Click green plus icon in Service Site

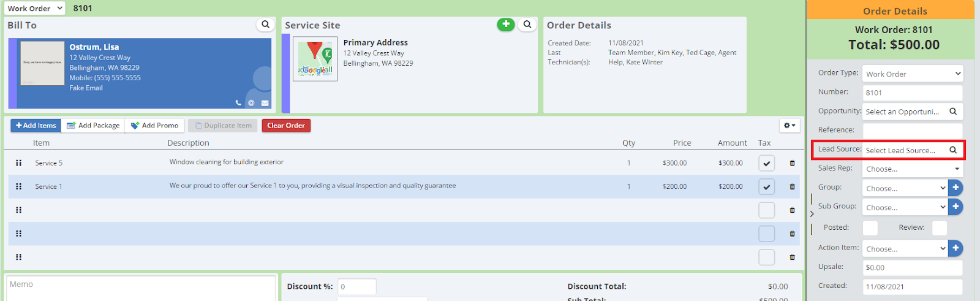pyautogui.click(x=505, y=25)
